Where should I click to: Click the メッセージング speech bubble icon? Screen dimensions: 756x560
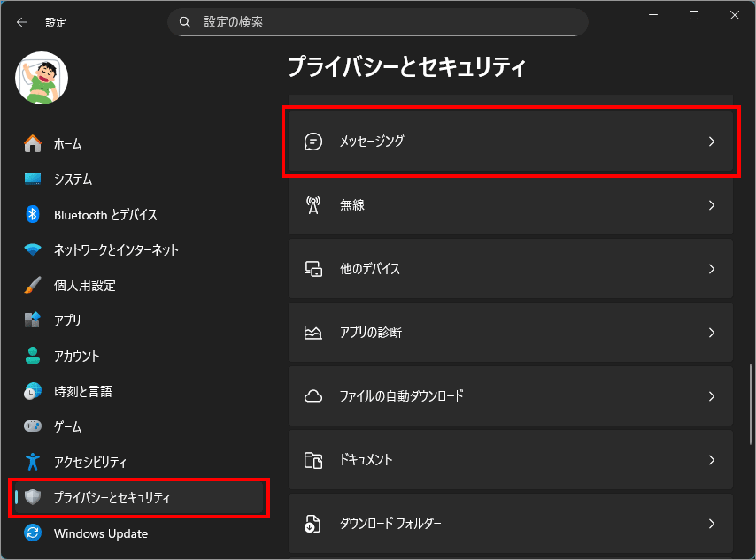pyautogui.click(x=312, y=142)
